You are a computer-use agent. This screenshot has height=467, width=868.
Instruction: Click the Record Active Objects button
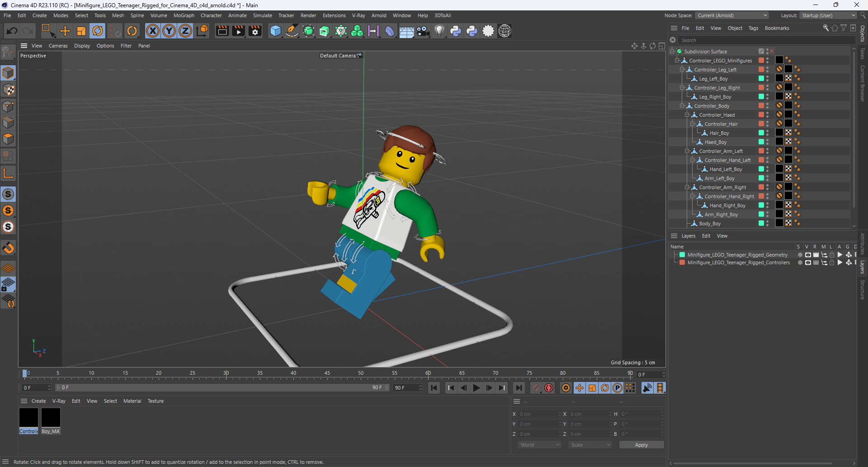point(536,388)
